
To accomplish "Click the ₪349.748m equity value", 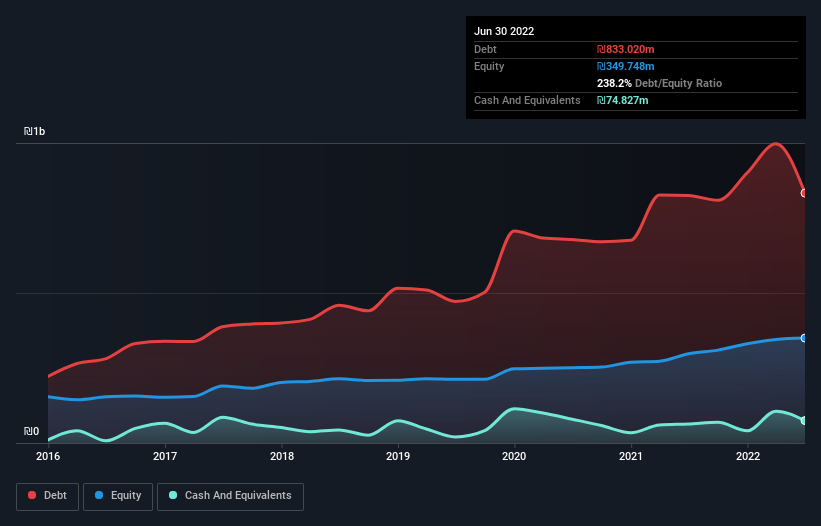I will point(626,66).
